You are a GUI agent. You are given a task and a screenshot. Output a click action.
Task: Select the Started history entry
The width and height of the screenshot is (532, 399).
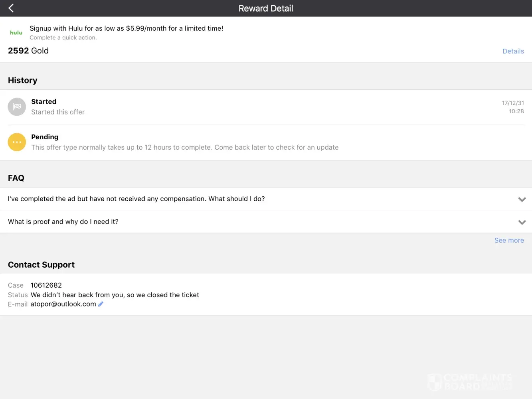58,107
